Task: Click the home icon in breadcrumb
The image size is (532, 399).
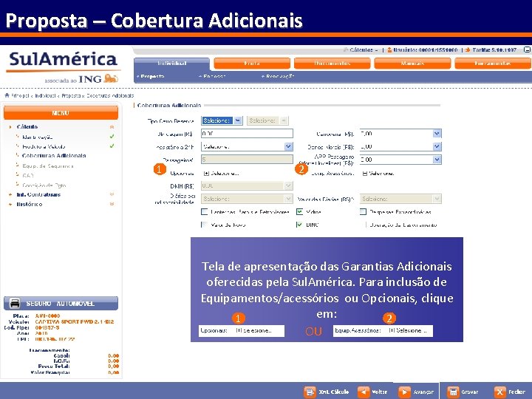Action: pyautogui.click(x=7, y=95)
